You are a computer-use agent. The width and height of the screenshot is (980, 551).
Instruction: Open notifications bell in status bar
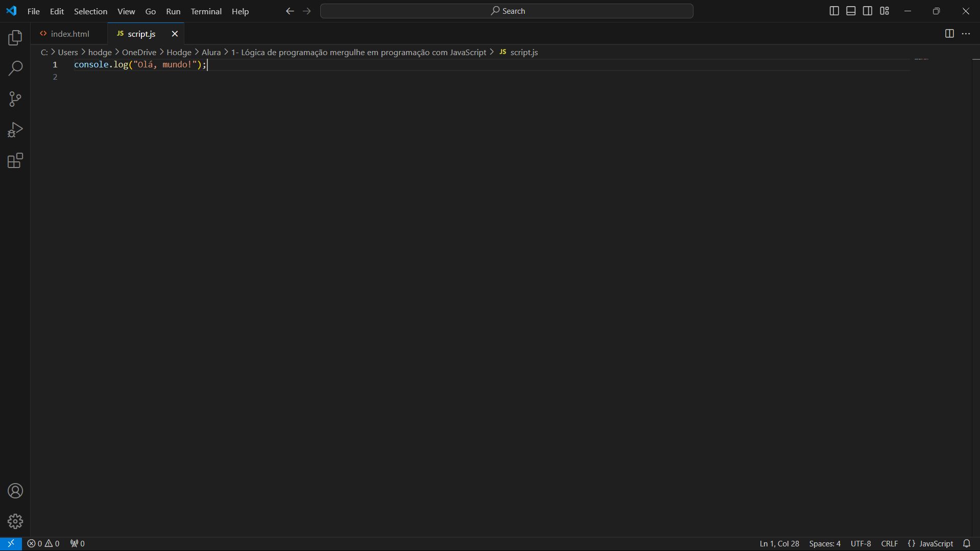coord(967,543)
